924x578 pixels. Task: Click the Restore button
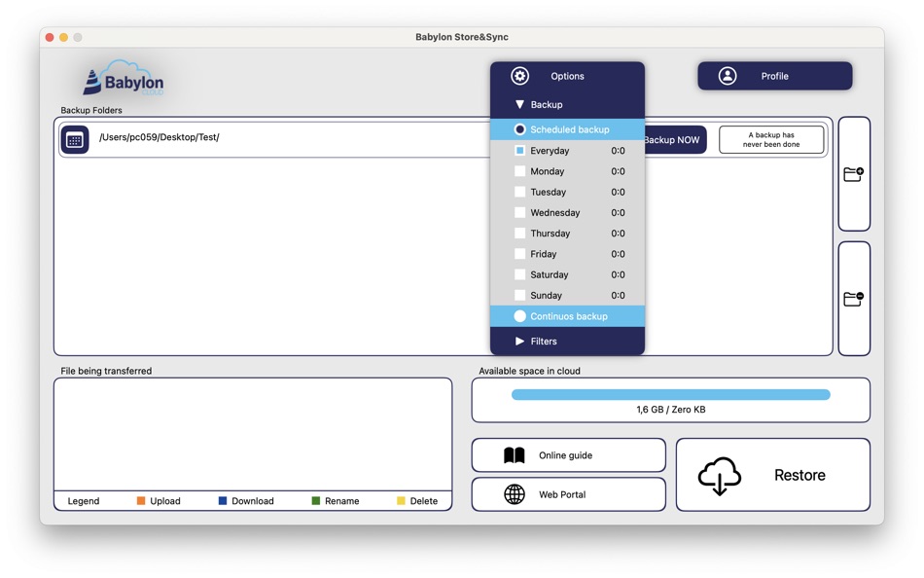pos(773,475)
